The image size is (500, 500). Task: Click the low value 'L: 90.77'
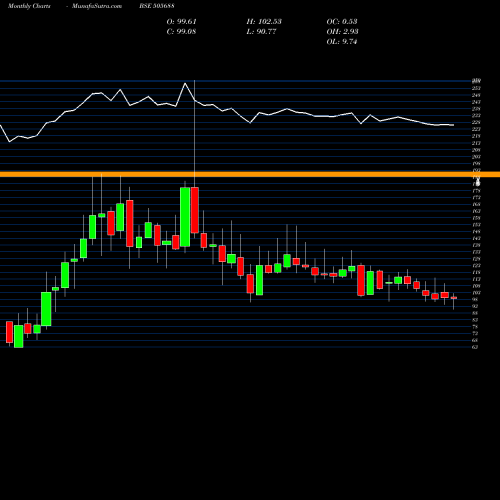tap(261, 31)
